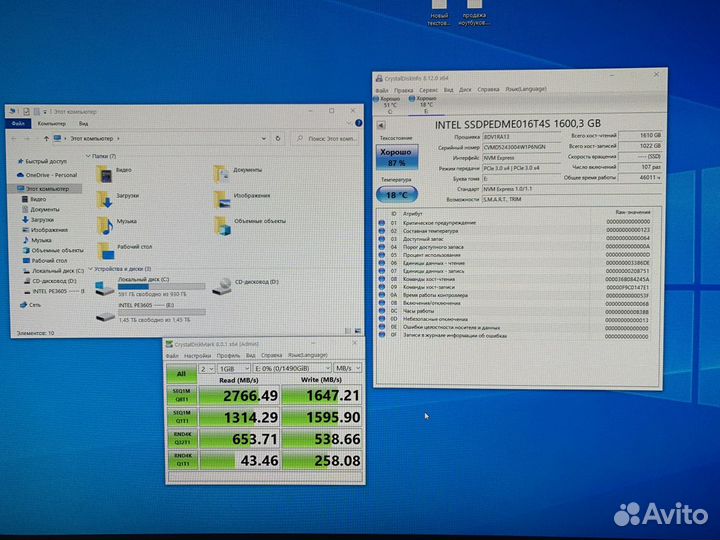Select CD-дисковод (D:) drive in main pane
720x540 pixels.
[x=246, y=286]
